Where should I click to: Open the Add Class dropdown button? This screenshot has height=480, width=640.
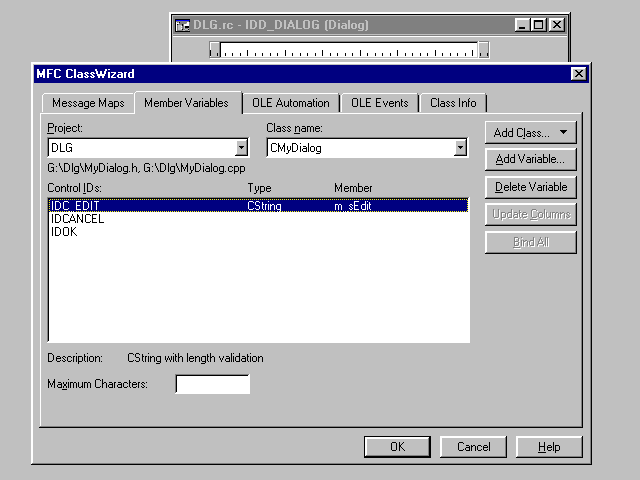coord(531,132)
